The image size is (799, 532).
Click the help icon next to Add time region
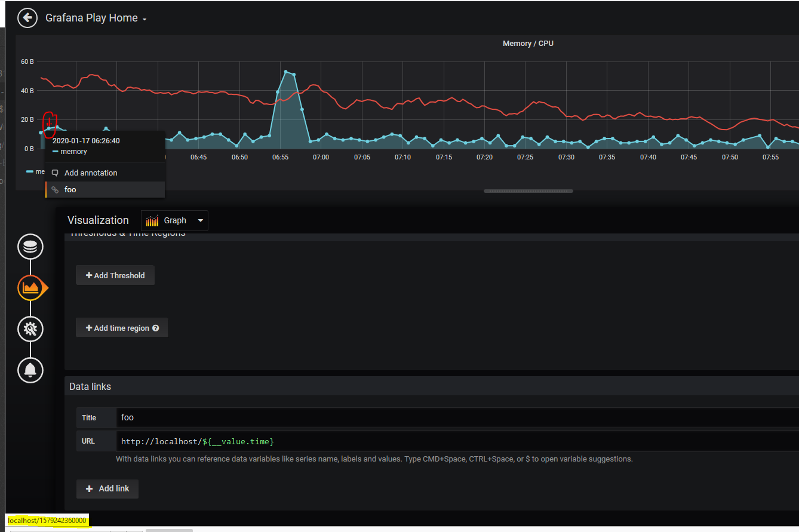tap(156, 327)
